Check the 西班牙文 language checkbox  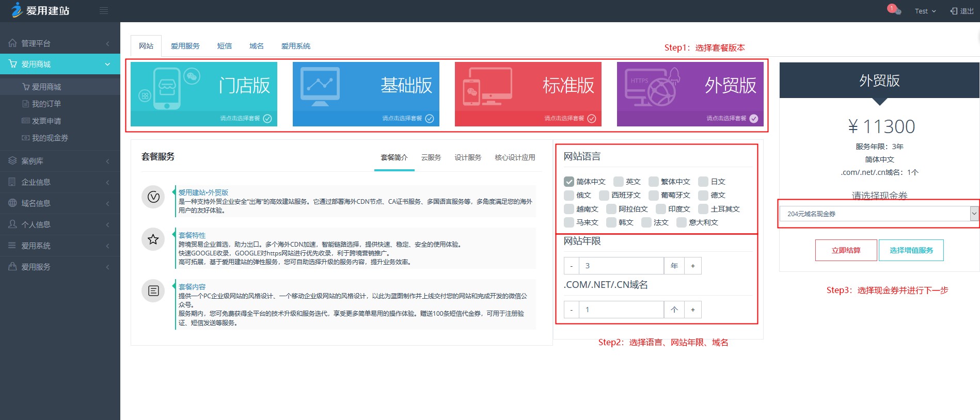(604, 195)
